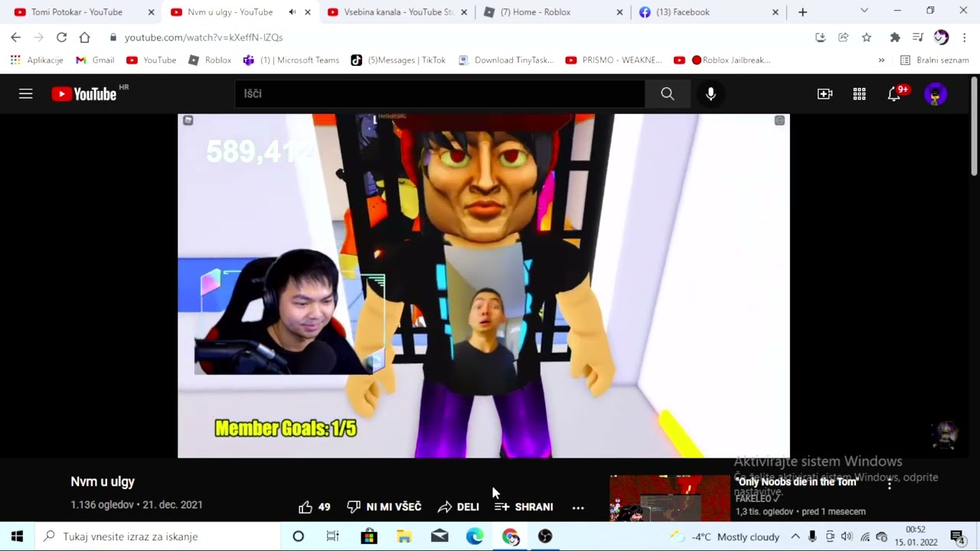Open options for Only Noobs die video

point(889,484)
